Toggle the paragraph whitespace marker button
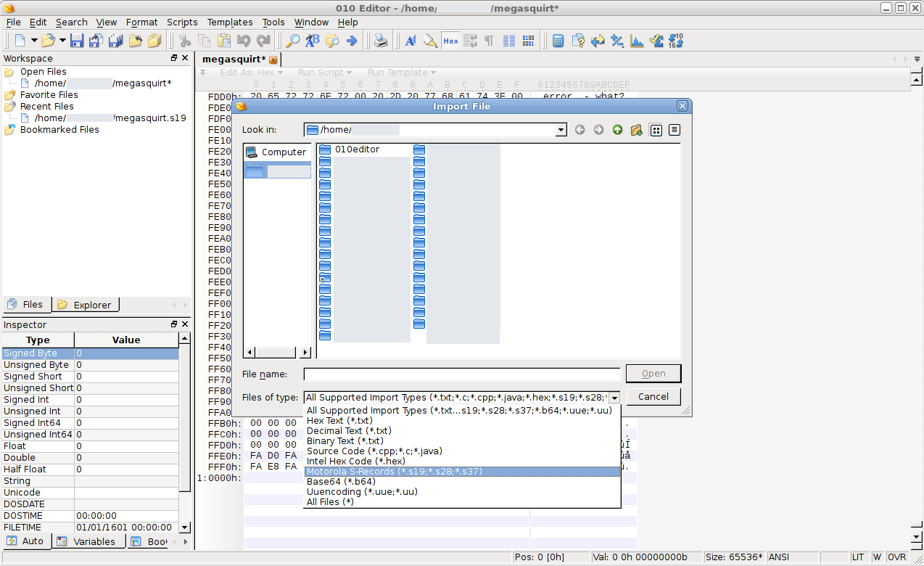Viewport: 924px width, 566px height. point(490,41)
